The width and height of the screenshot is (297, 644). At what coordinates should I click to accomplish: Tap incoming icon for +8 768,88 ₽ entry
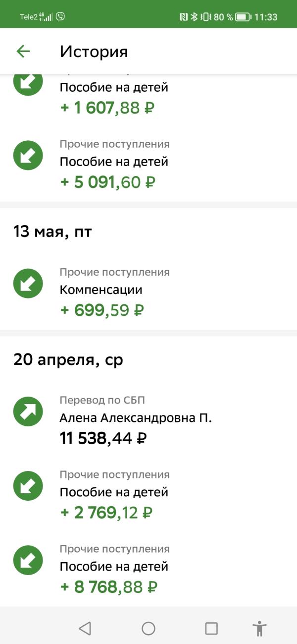(x=28, y=560)
